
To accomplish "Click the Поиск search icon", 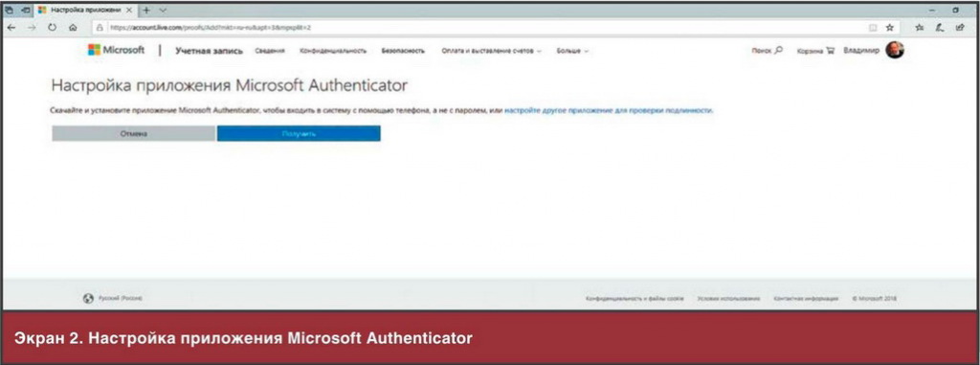I will tap(767, 51).
